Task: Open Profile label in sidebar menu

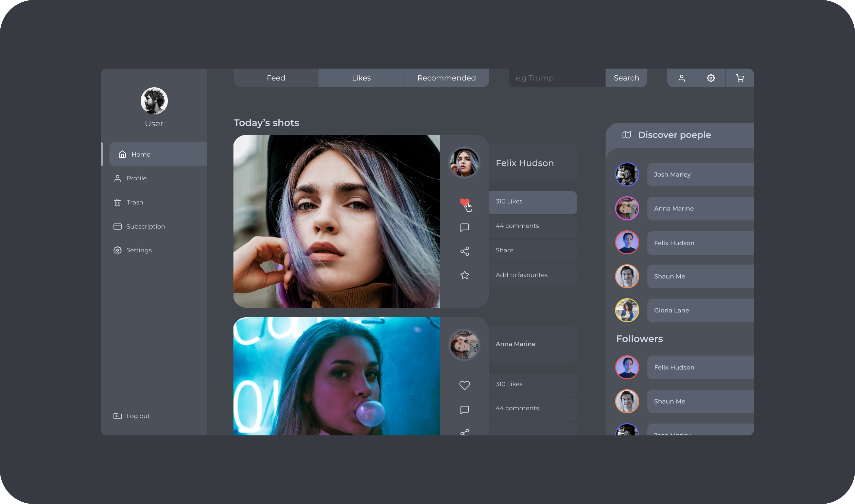Action: click(x=137, y=178)
